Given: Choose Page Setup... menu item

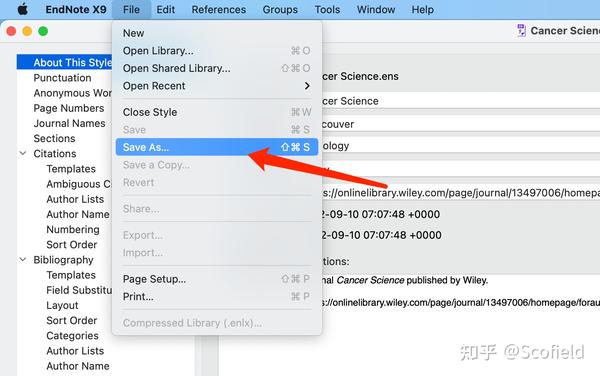Looking at the screenshot, I should pyautogui.click(x=217, y=279).
